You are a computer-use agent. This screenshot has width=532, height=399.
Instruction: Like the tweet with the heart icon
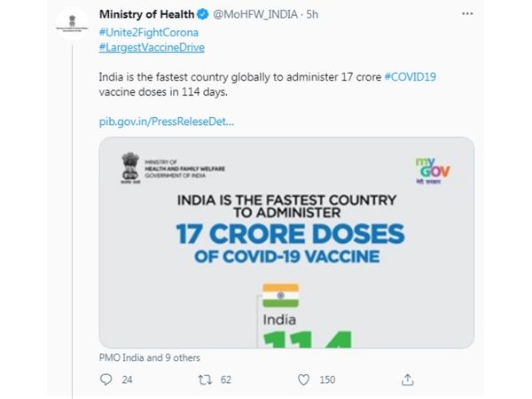tap(303, 379)
